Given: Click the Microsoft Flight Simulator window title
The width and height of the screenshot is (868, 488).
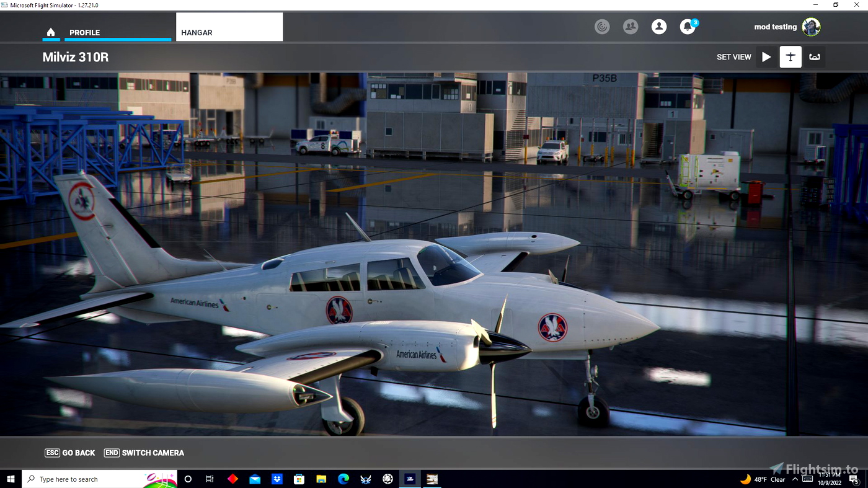Looking at the screenshot, I should coord(55,5).
